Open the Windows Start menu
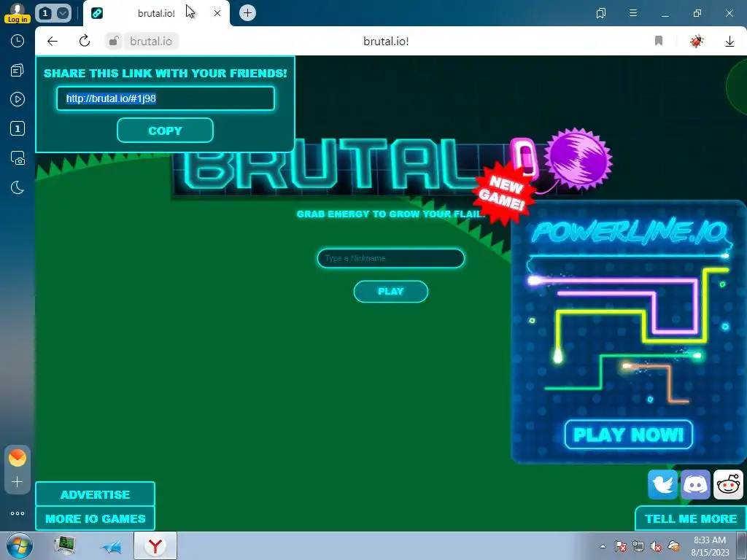This screenshot has width=747, height=560. click(18, 545)
